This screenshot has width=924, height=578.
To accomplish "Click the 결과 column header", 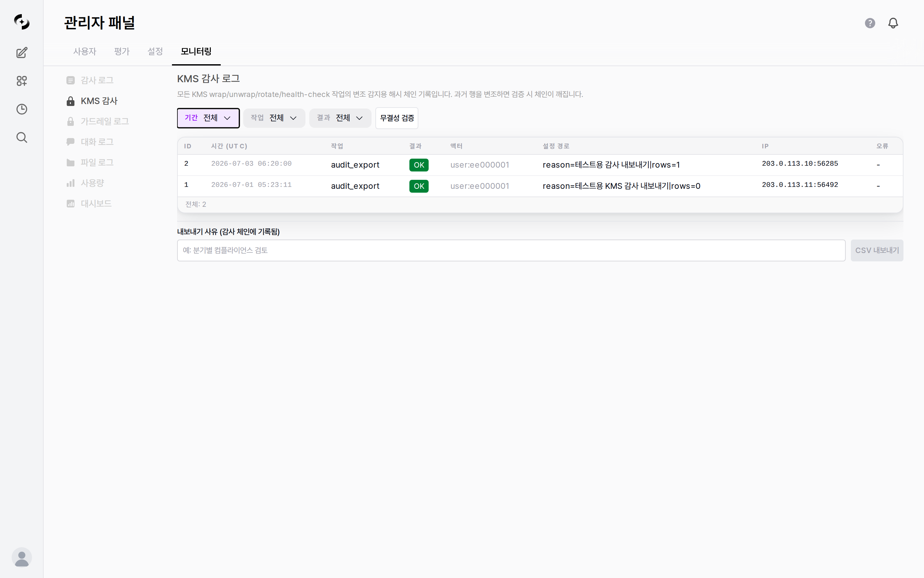I will pyautogui.click(x=415, y=146).
